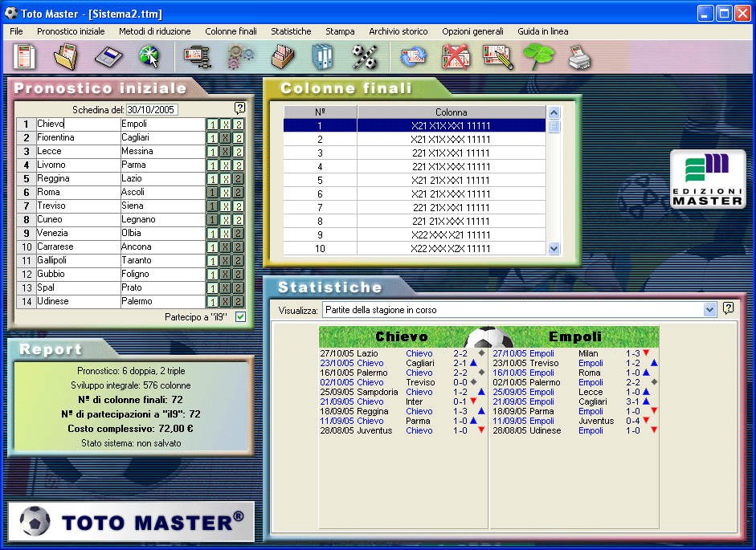Create a new schedina with the document icon
The width and height of the screenshot is (756, 550).
click(24, 56)
